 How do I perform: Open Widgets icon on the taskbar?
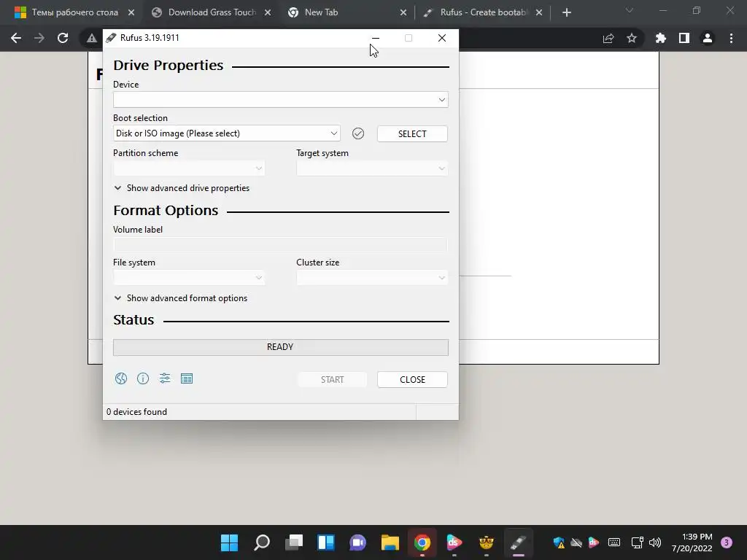point(326,542)
